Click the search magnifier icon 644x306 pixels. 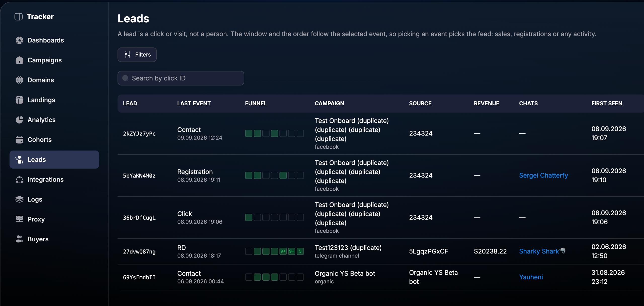[x=125, y=78]
